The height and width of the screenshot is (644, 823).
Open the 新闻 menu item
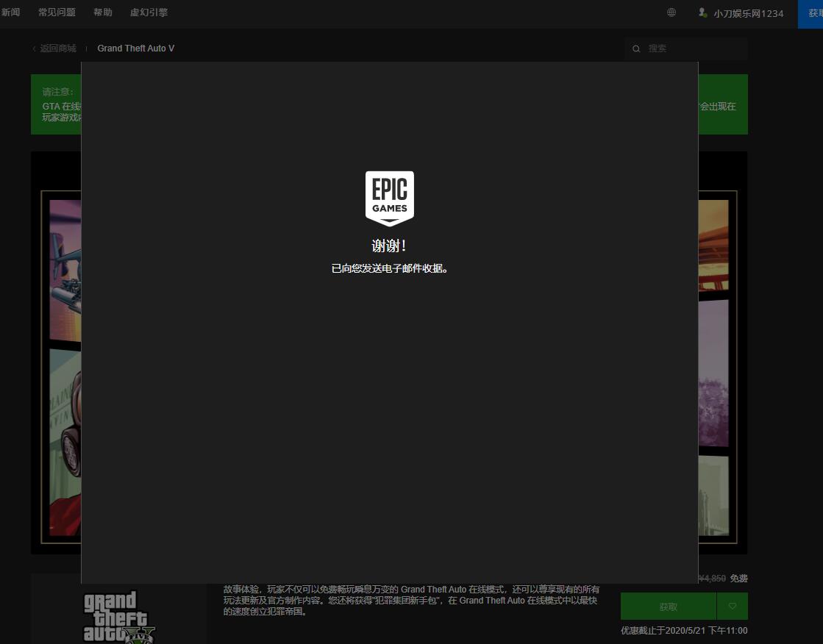coord(10,12)
